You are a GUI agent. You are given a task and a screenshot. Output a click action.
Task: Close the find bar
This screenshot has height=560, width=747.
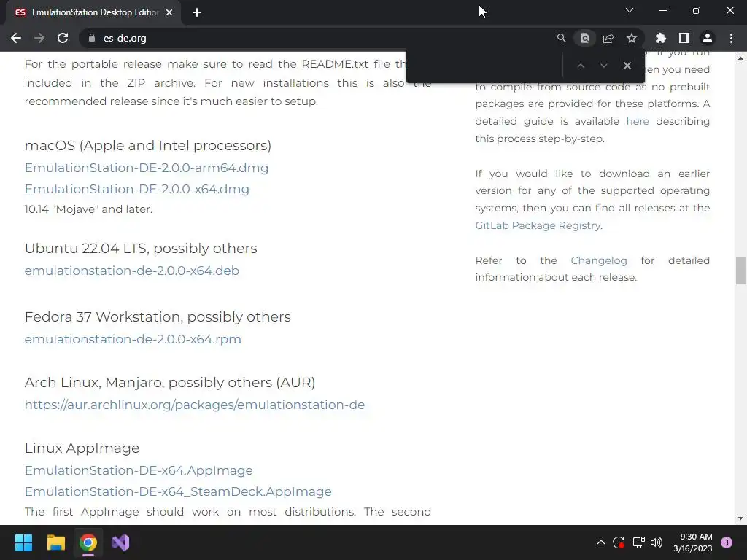pos(627,66)
